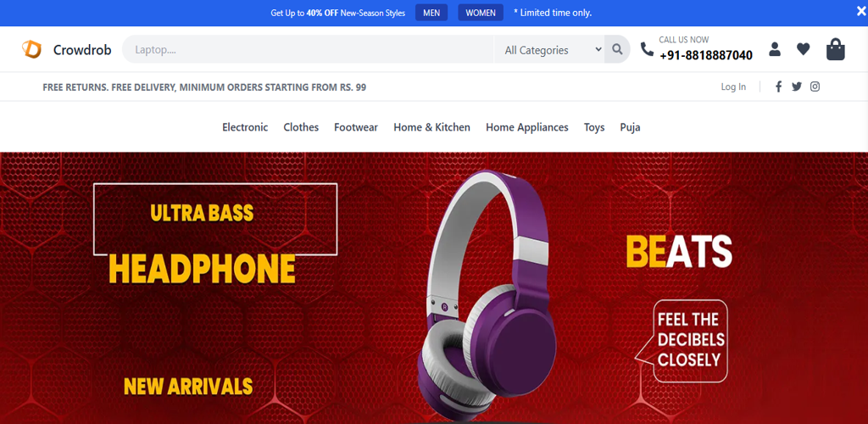Click the Log In link

[x=733, y=86]
